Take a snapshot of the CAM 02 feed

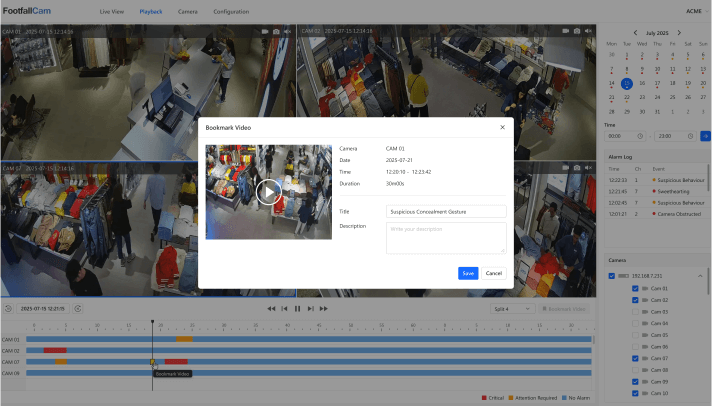(577, 31)
